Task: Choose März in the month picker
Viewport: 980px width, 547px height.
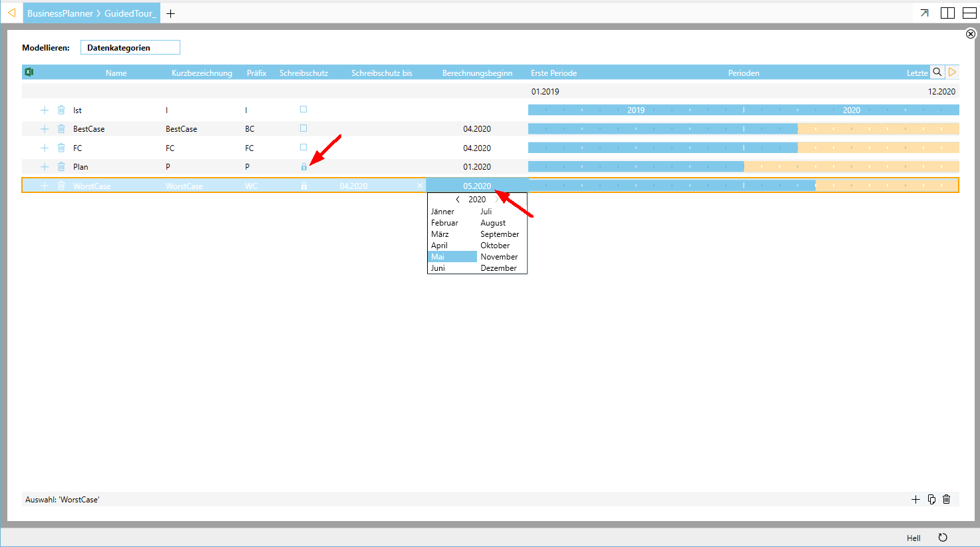Action: coord(440,234)
